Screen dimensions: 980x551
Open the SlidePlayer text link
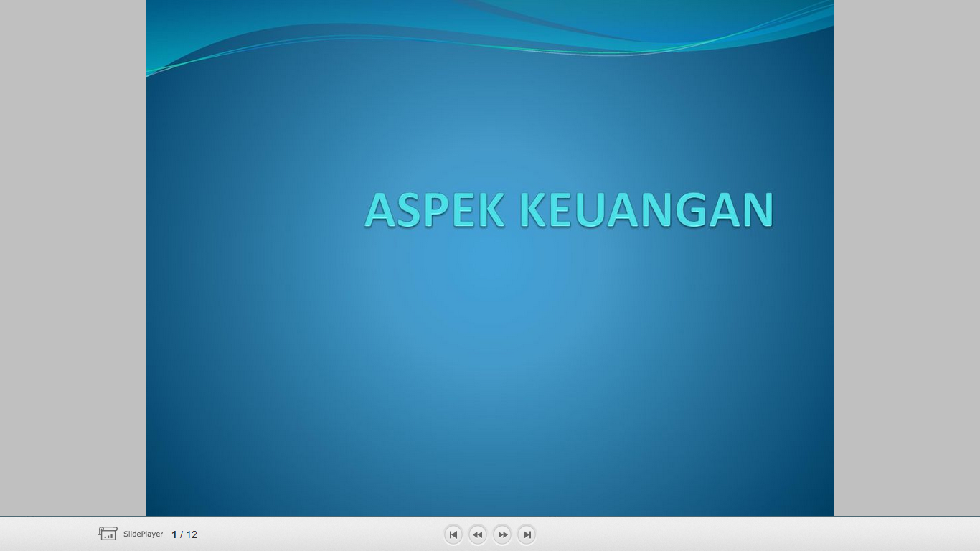point(143,534)
